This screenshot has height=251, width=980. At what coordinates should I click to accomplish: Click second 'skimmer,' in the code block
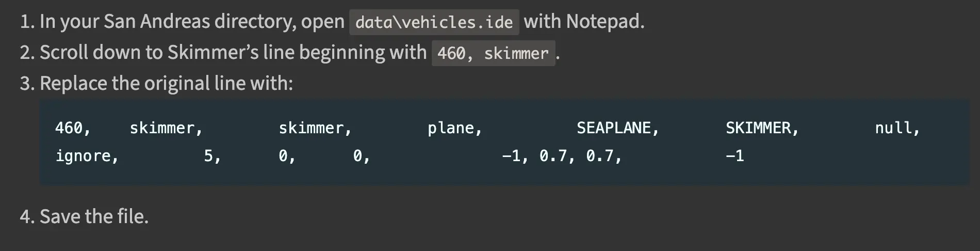(315, 128)
